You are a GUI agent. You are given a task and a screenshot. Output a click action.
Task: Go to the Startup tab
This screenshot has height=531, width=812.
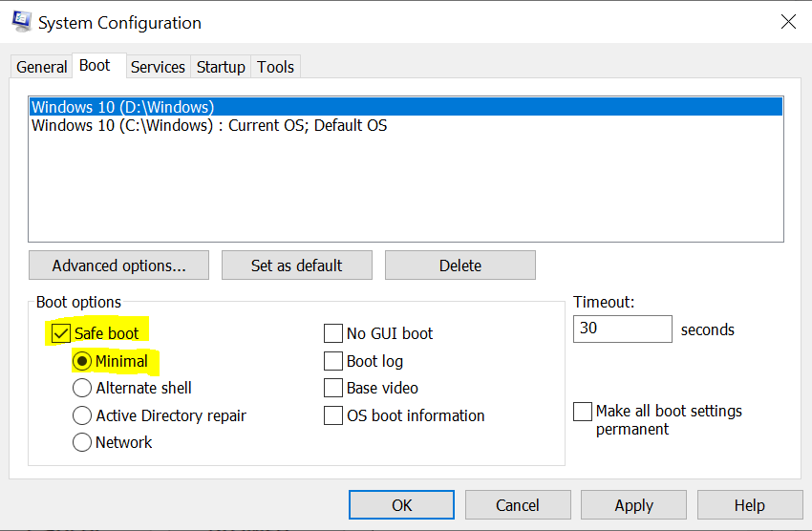point(221,67)
